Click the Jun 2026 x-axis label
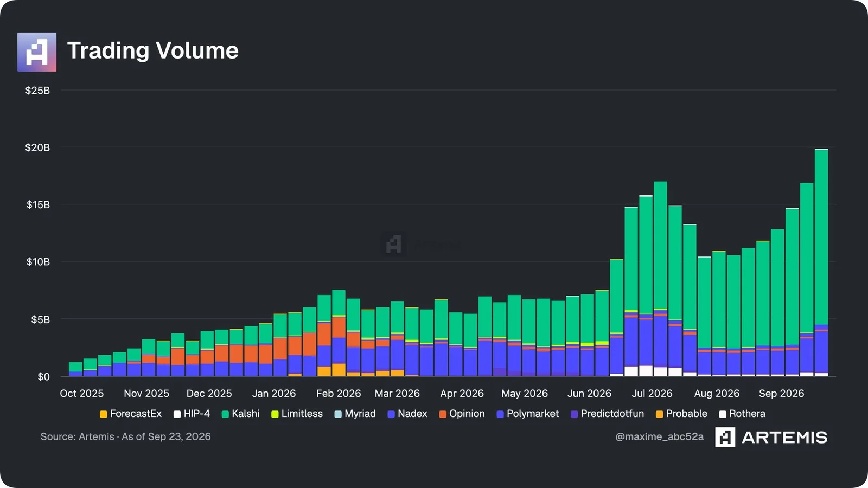 (x=589, y=394)
